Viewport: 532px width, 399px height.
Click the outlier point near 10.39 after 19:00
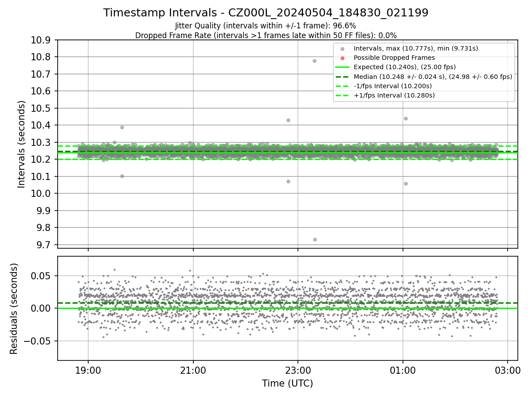pos(122,127)
